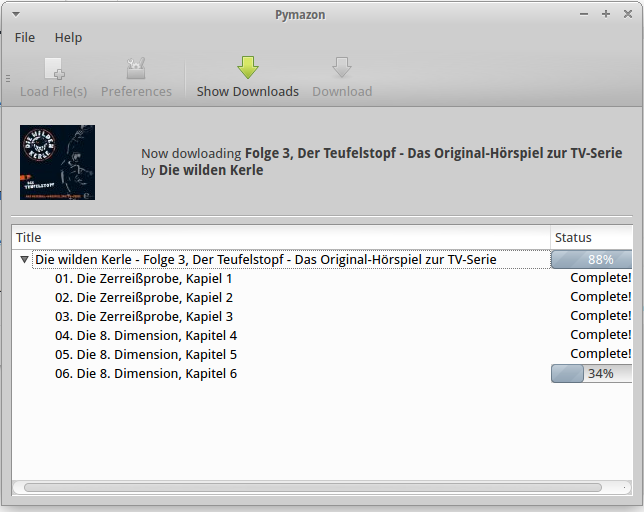This screenshot has height=512, width=644.
Task: Click the window menu arrow in title bar
Action: click(x=12, y=13)
